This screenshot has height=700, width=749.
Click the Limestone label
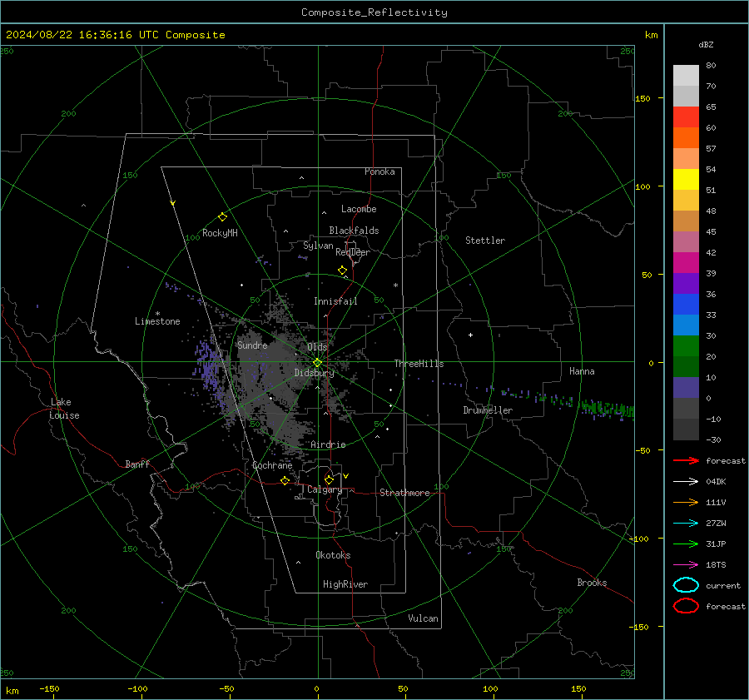(157, 321)
